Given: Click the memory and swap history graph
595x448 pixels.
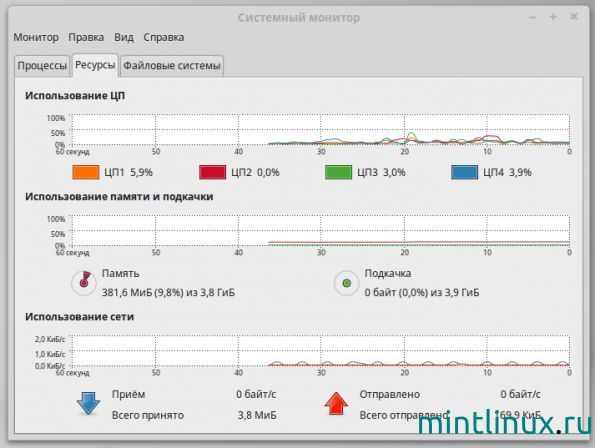Looking at the screenshot, I should tap(321, 231).
